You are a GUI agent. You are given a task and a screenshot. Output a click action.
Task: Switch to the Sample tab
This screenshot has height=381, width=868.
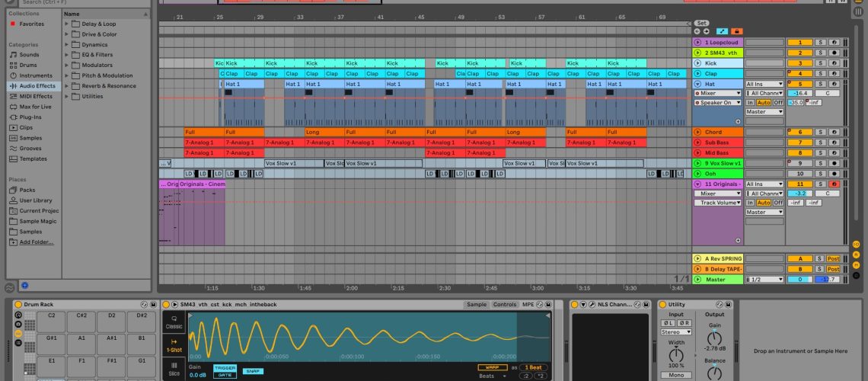(477, 305)
